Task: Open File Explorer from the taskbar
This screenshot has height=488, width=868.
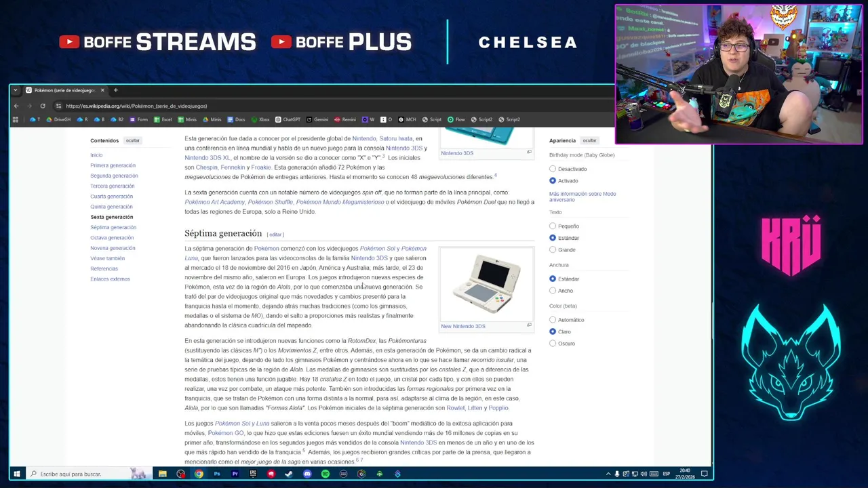Action: click(x=163, y=474)
